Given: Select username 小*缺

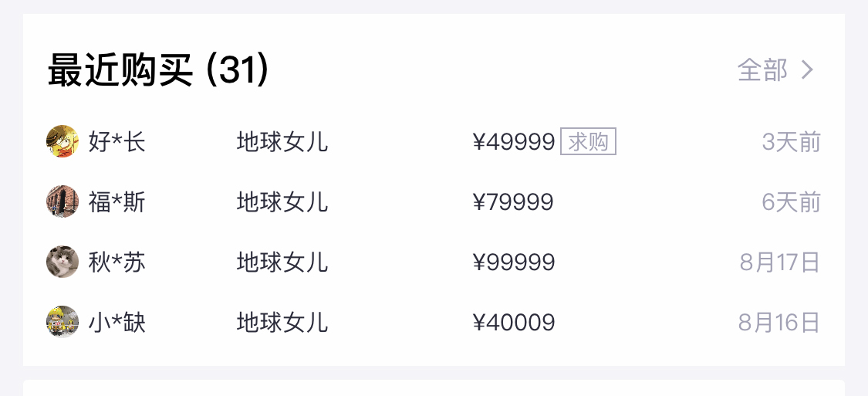Looking at the screenshot, I should tap(117, 322).
